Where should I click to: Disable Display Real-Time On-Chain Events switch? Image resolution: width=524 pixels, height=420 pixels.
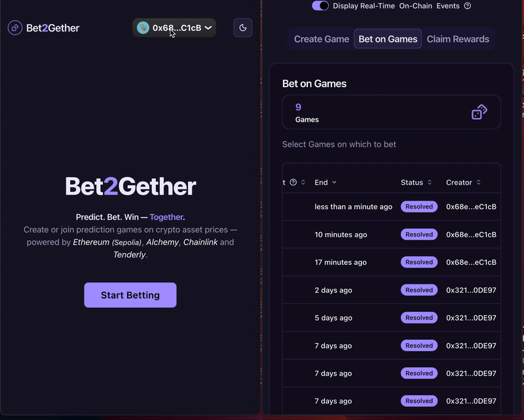click(x=320, y=6)
